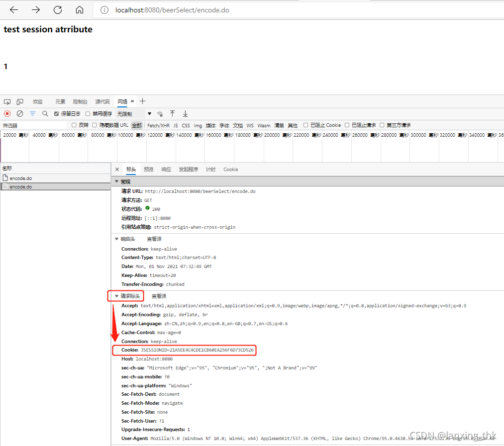Switch to the 预览 details tab
This screenshot has width=504, height=446.
pos(148,170)
